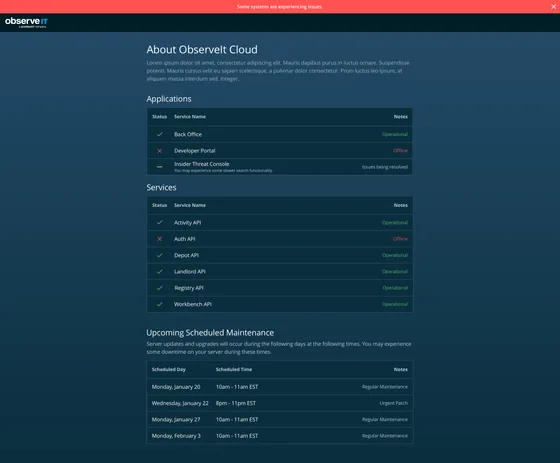Select the Insider Threat Console name
The width and height of the screenshot is (560, 463).
click(x=201, y=164)
